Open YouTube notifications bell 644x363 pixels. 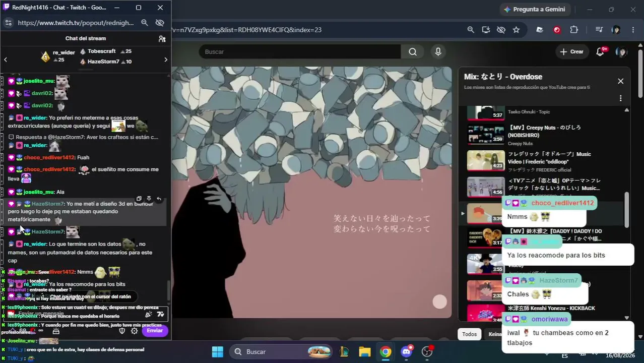[x=600, y=51]
